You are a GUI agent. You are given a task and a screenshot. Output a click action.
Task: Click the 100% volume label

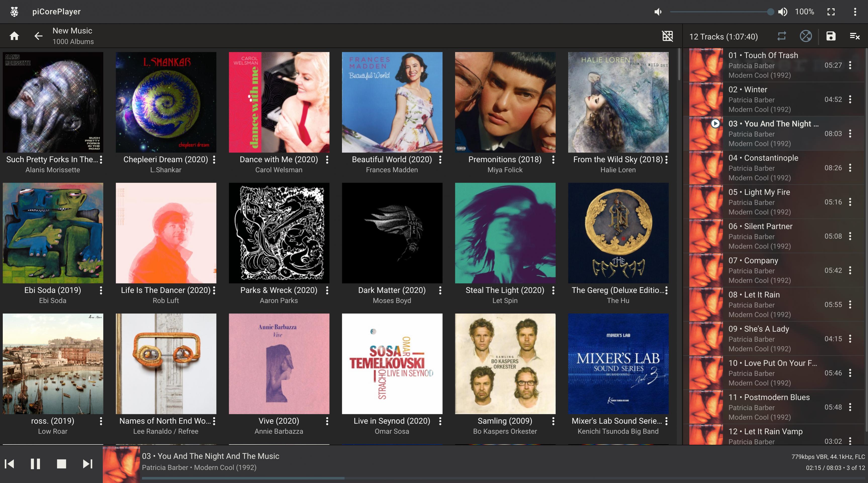(x=804, y=12)
